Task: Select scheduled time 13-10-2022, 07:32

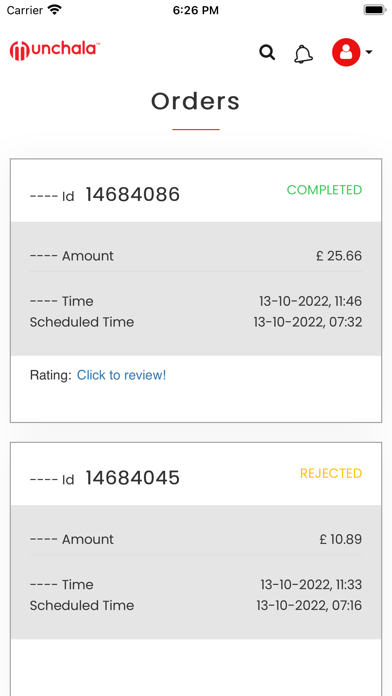Action: click(x=308, y=322)
